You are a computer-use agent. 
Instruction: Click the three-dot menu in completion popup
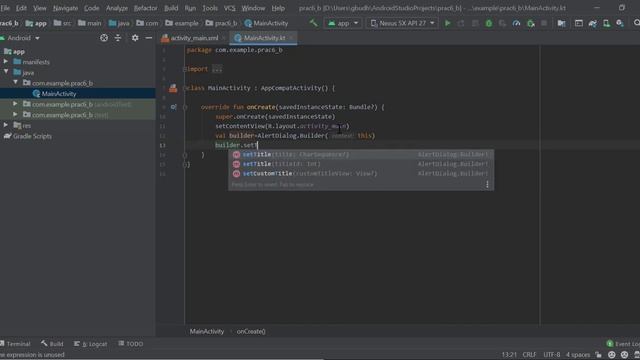[487, 184]
